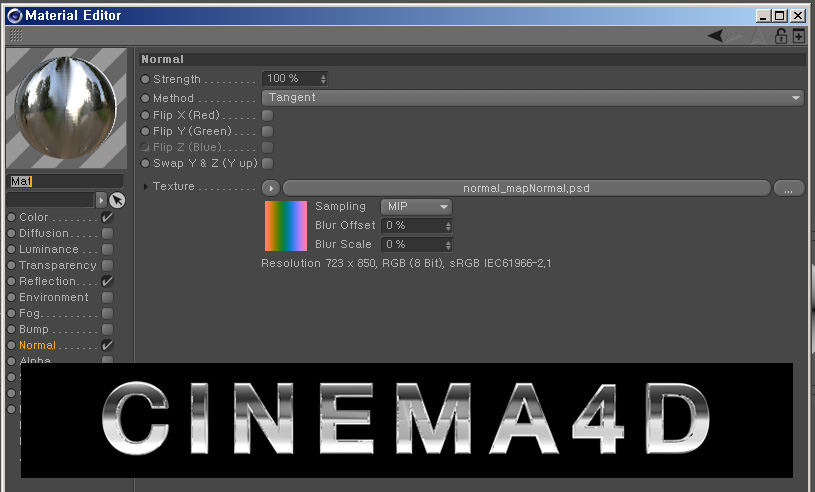
Task: Open the Method Tangent dropdown
Action: coord(533,98)
